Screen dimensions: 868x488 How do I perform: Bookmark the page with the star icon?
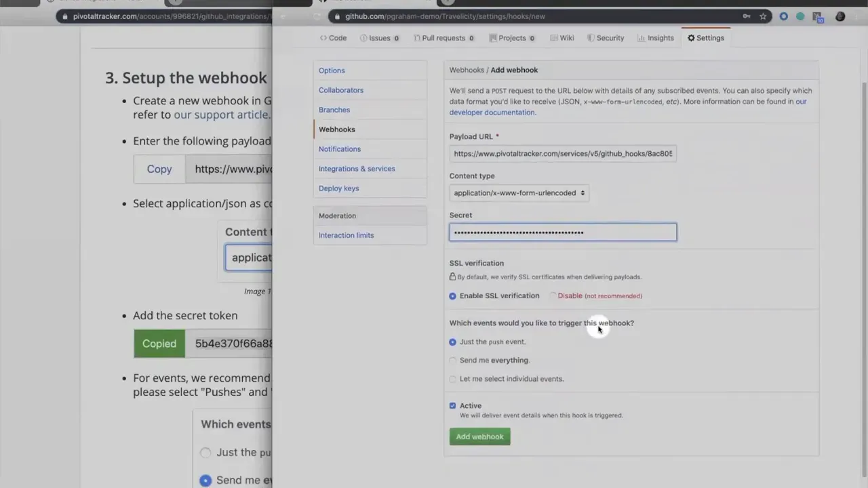[762, 16]
